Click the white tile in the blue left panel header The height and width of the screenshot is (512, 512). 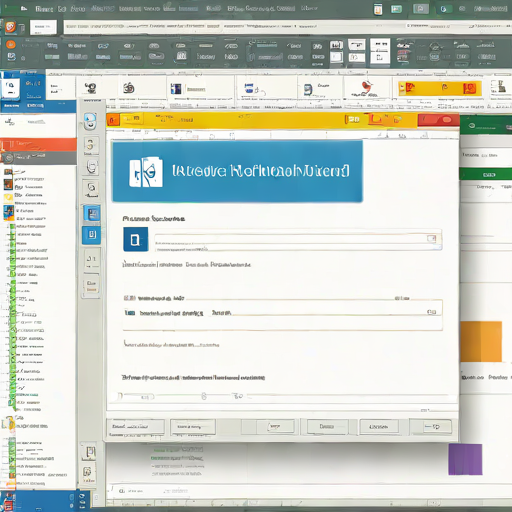pos(11,88)
